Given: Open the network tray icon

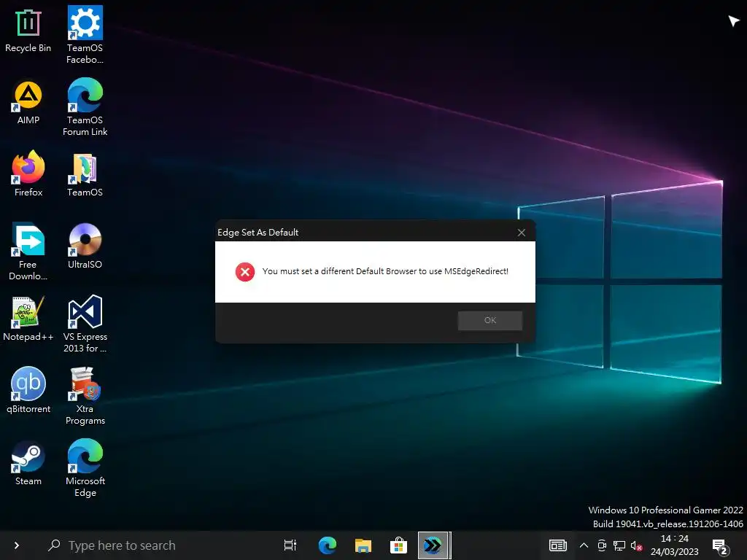Looking at the screenshot, I should 619,545.
